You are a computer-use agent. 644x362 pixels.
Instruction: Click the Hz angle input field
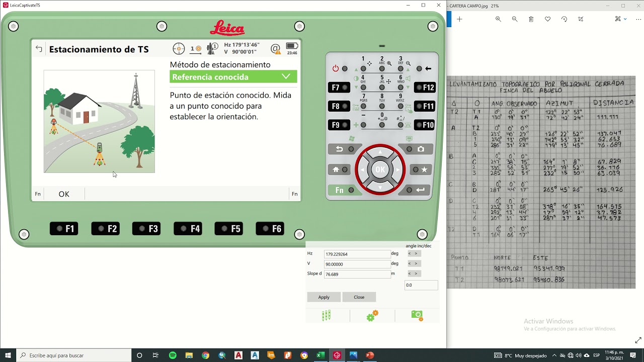[357, 254]
